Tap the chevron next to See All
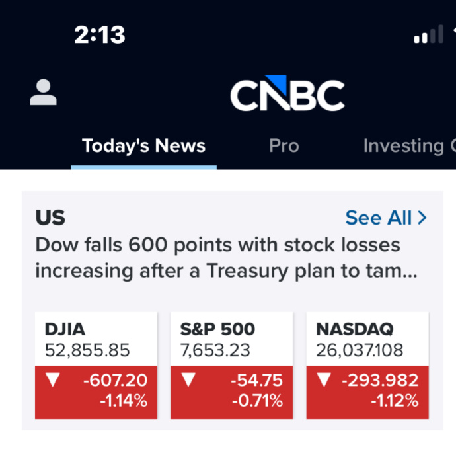This screenshot has width=456, height=476. [422, 218]
